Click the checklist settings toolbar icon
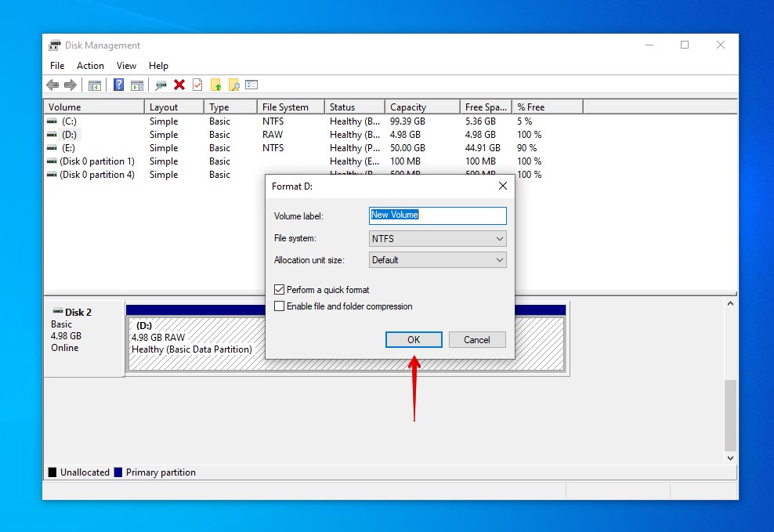 (x=251, y=85)
